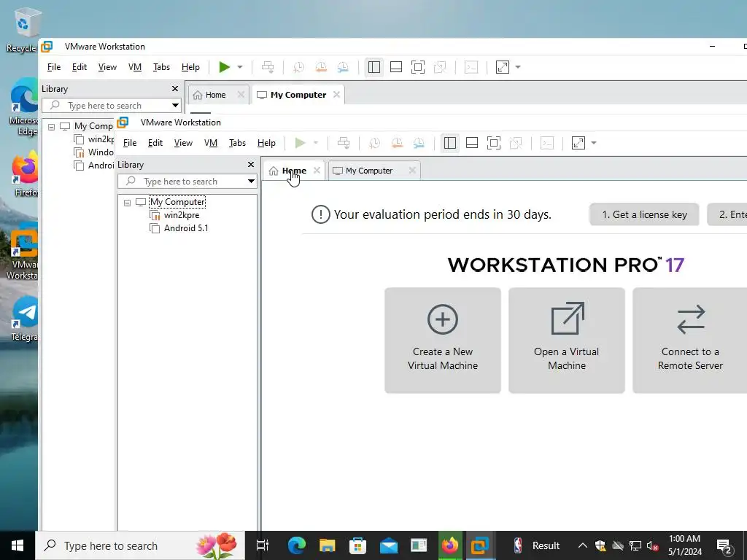Click Create a New Virtual Machine tile
The height and width of the screenshot is (560, 747).
pyautogui.click(x=443, y=341)
